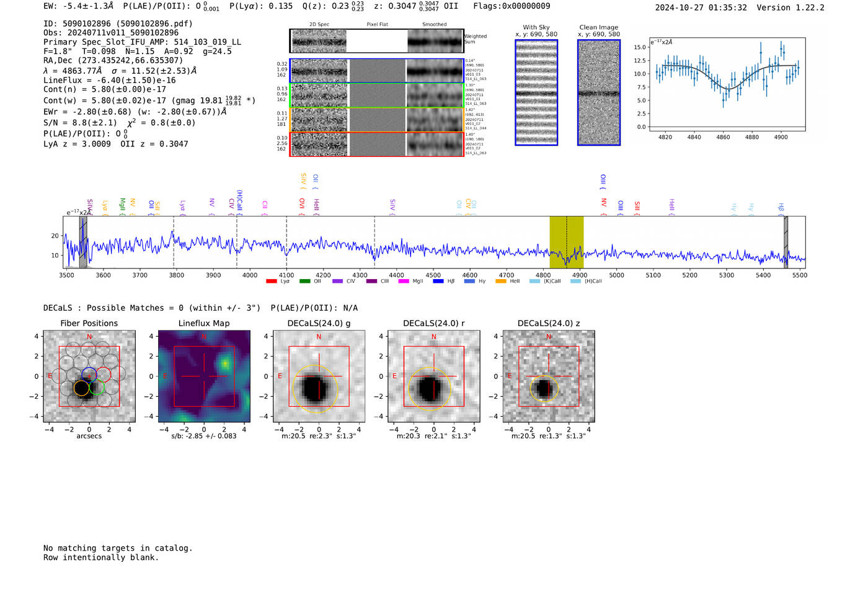Select the red-bordered 2D spectrum row
Screen dimensions: 868x591
[x=376, y=144]
